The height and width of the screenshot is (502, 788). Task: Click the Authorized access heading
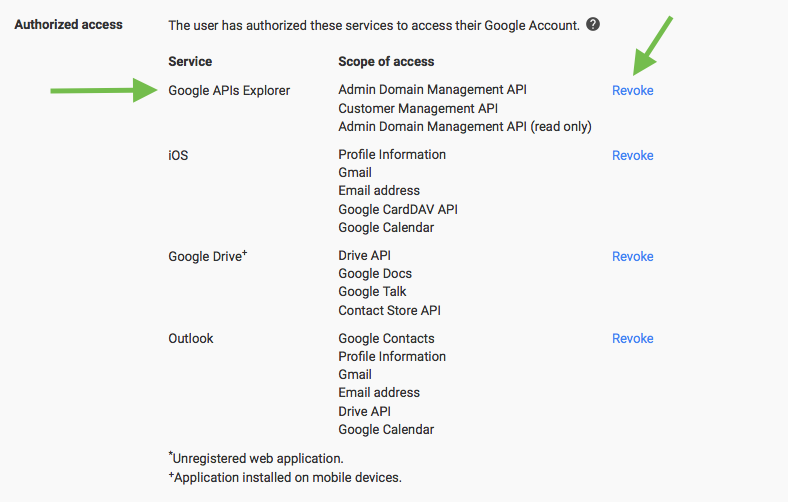(68, 25)
